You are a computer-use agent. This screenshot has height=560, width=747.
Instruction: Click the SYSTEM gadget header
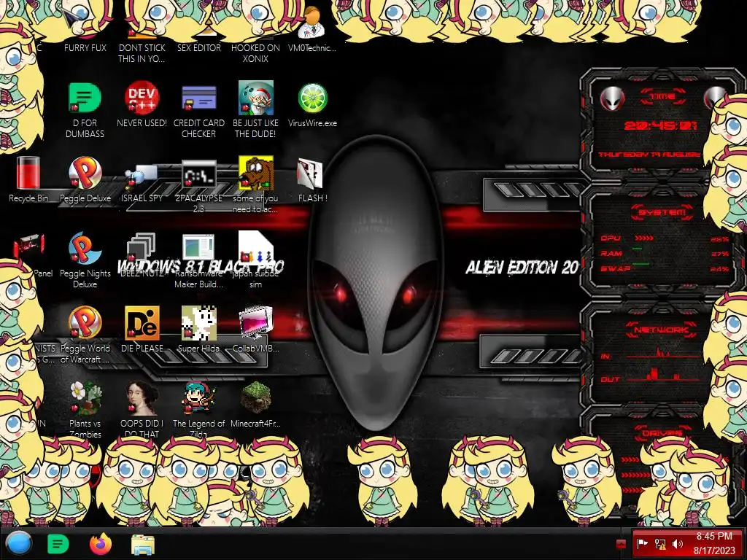(x=661, y=212)
